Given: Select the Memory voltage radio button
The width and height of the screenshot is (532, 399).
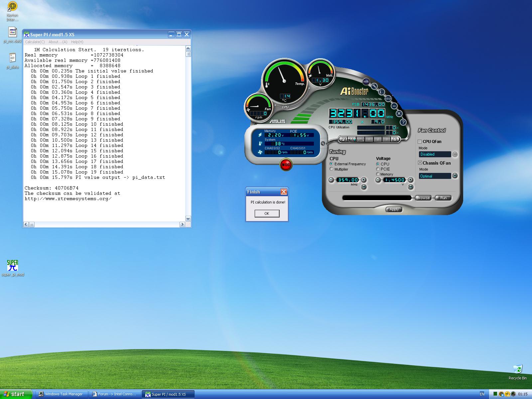Looking at the screenshot, I should pos(378,174).
